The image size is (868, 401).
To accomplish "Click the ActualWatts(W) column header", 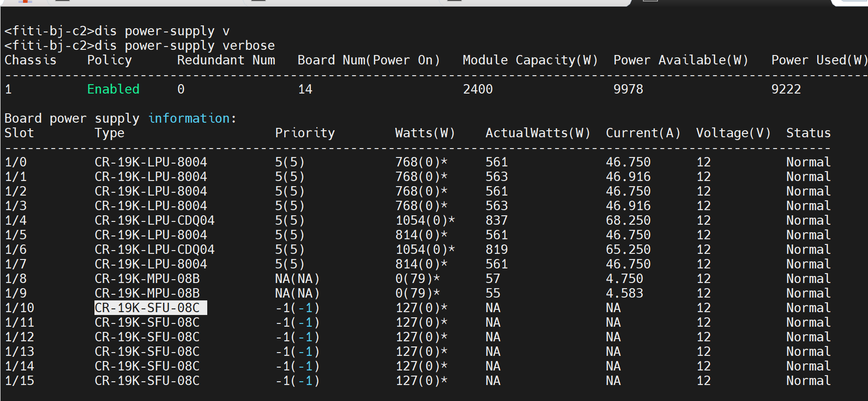I will tap(538, 133).
